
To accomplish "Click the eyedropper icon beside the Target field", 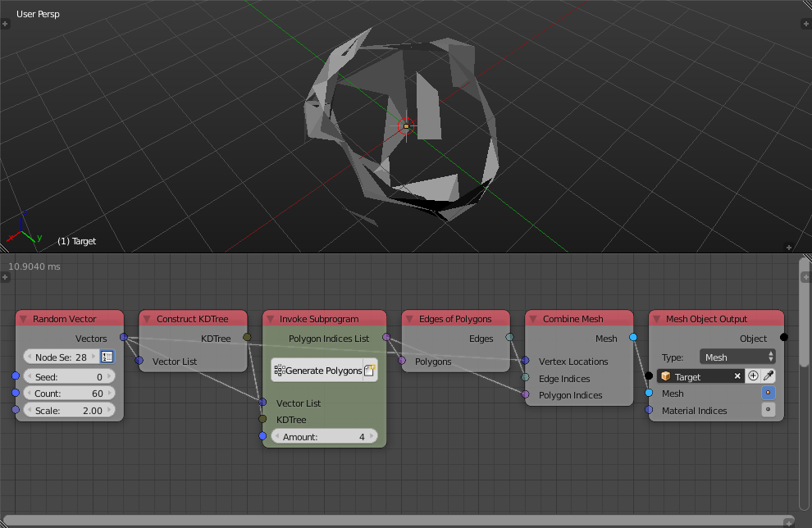I will tap(767, 376).
